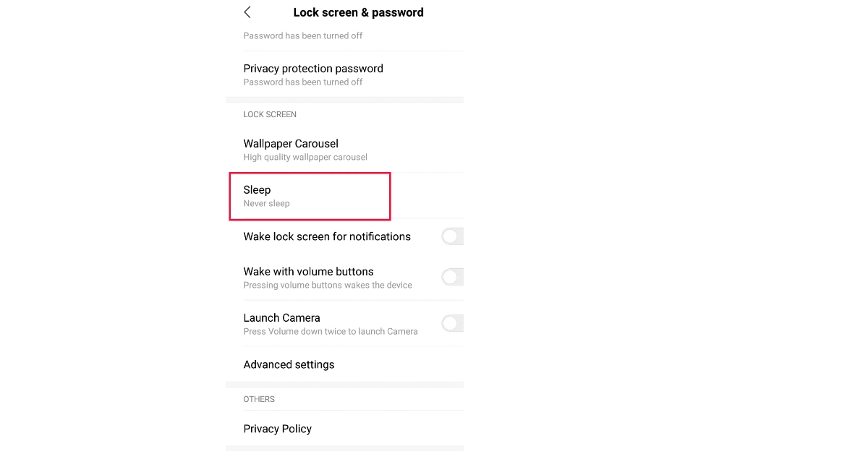868x454 pixels.
Task: View the Privacy Policy
Action: 277,429
